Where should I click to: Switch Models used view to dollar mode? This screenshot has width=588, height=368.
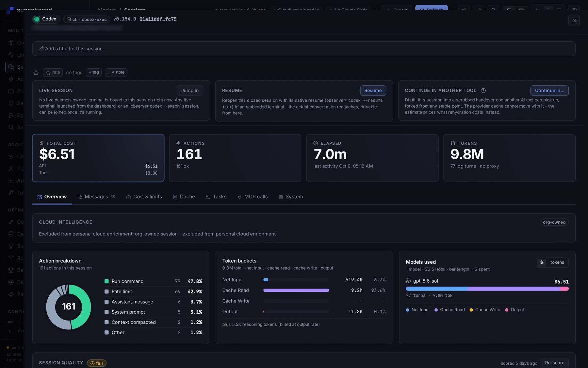542,262
